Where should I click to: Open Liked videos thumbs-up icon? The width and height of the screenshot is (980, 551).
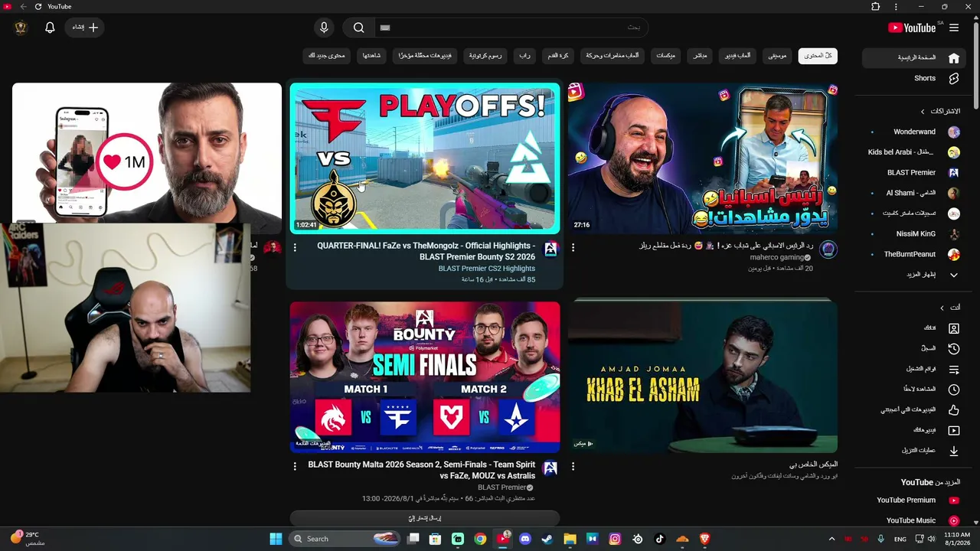coord(954,409)
